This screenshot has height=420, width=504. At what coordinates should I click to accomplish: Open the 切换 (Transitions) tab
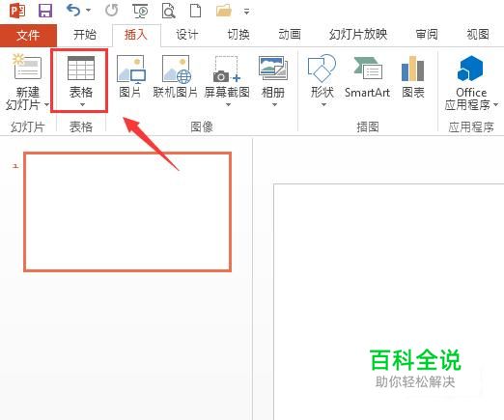point(238,35)
